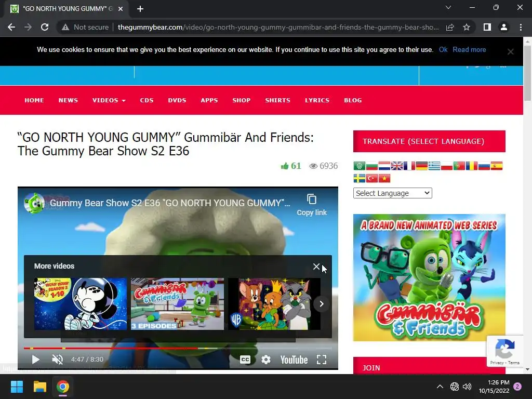The height and width of the screenshot is (399, 532).
Task: Navigate to DVDS page
Action: pos(177,100)
